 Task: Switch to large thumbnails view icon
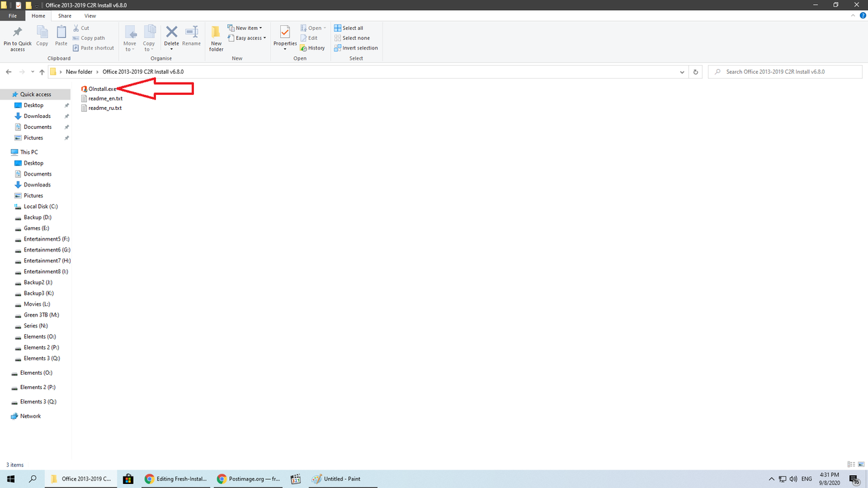pos(862,465)
